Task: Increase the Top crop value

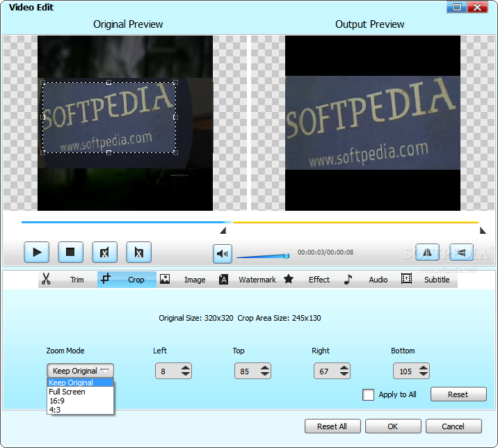Action: point(265,368)
